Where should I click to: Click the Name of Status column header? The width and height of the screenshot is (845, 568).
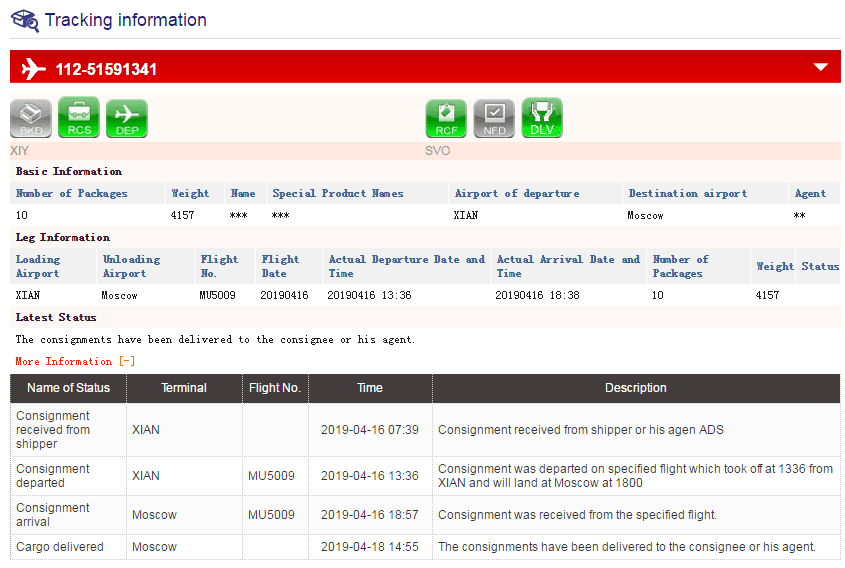point(68,388)
